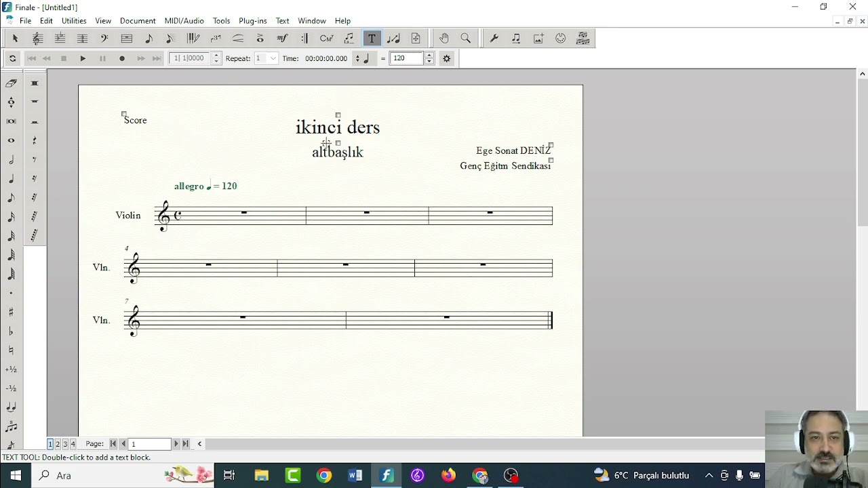
Task: Select the Note Mover tool
Action: (x=516, y=39)
